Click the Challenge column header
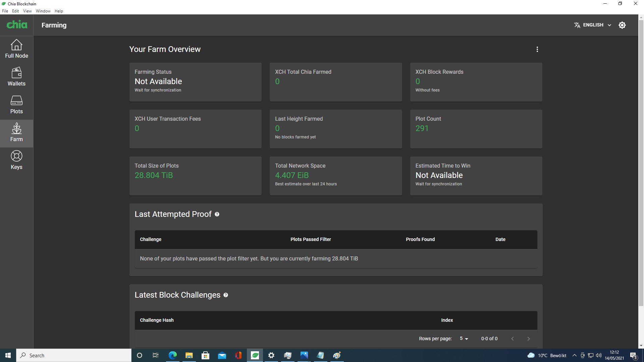Screen dimensions: 644x362 (x=151, y=239)
